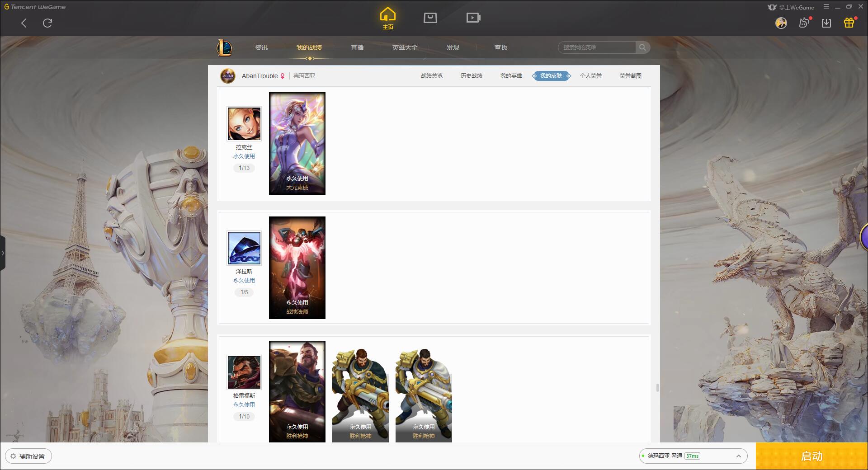Open the 主页 home icon
The width and height of the screenshot is (868, 470).
point(388,19)
